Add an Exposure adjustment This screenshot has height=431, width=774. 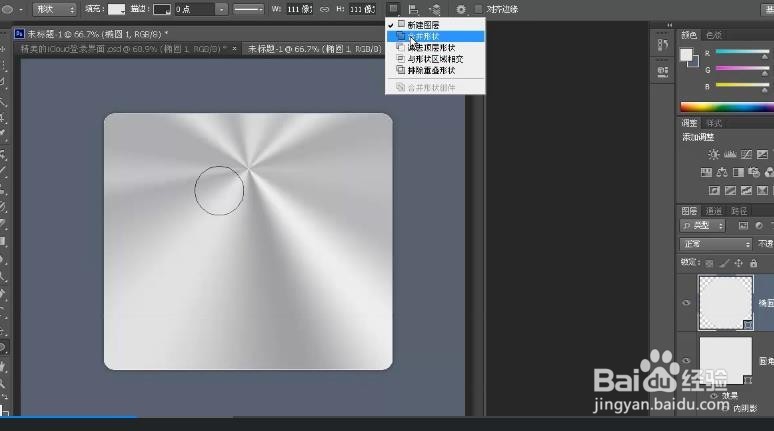tap(762, 155)
